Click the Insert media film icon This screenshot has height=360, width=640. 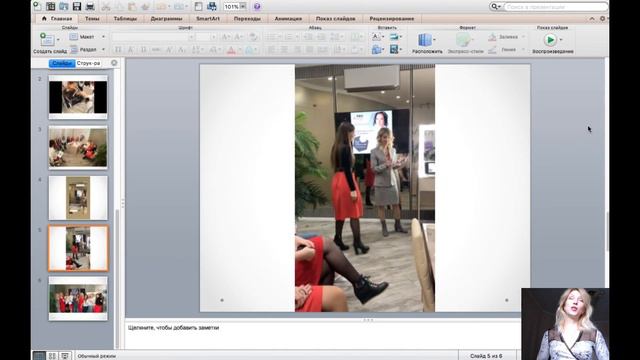pyautogui.click(x=394, y=49)
